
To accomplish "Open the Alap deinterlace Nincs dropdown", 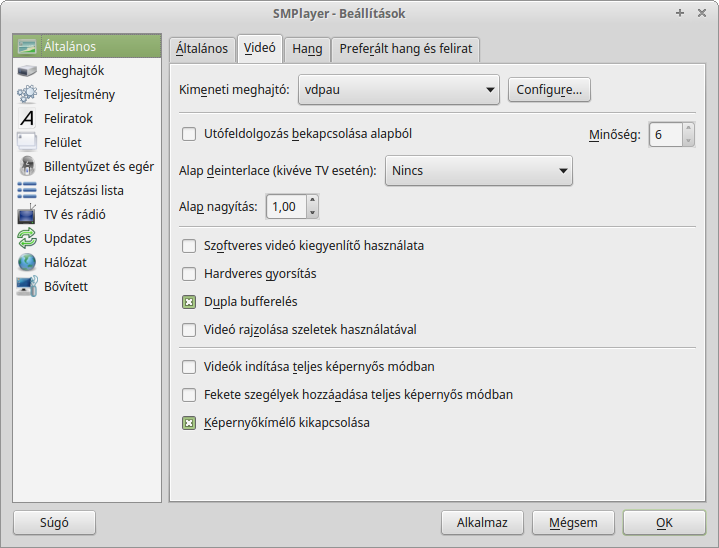I will pos(479,171).
